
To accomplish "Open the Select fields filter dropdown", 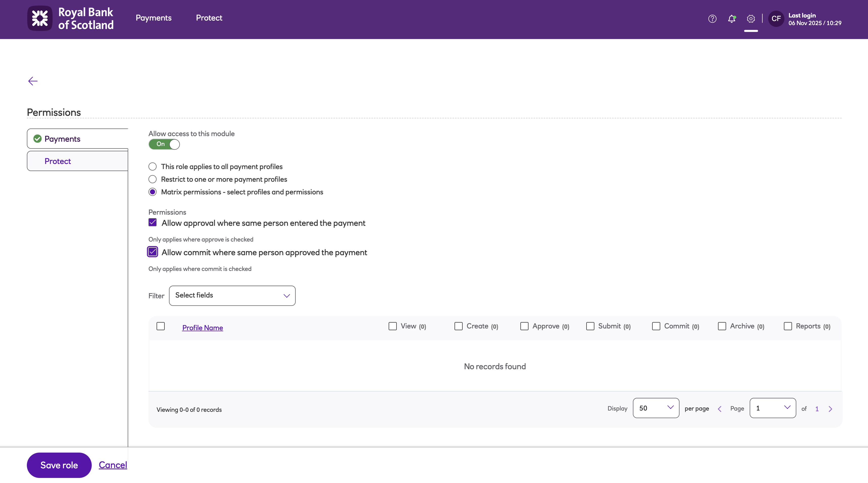I will click(x=232, y=295).
